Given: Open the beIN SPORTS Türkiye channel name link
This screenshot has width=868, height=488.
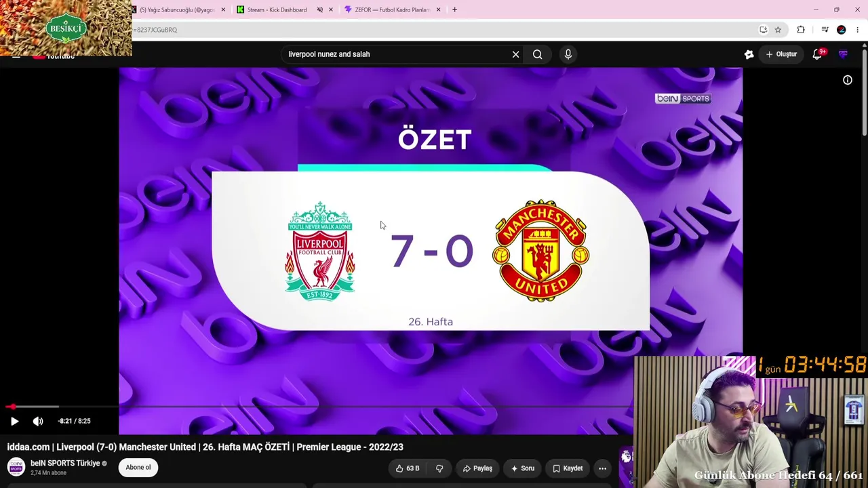Looking at the screenshot, I should click(65, 464).
